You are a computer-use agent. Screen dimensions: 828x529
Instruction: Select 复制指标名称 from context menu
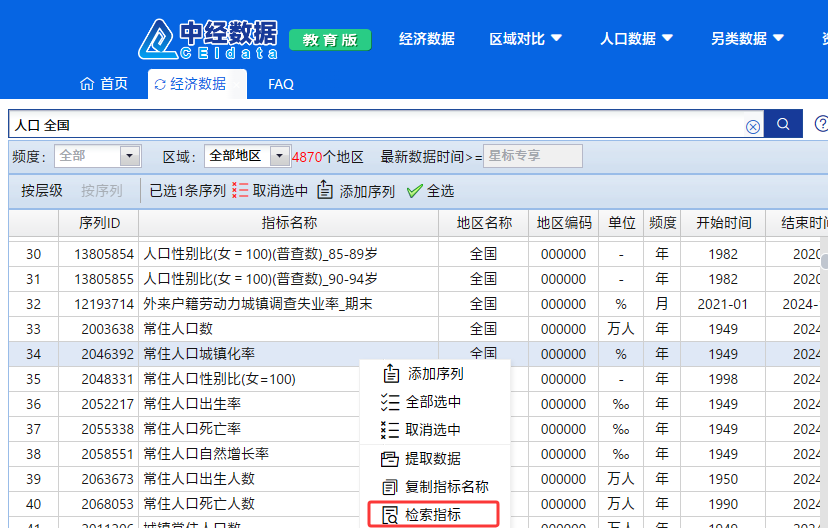446,486
